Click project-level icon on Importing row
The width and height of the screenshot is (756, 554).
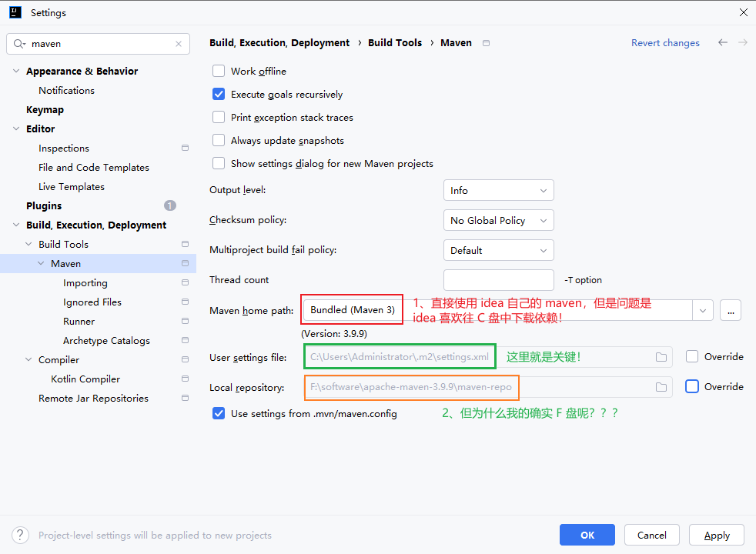(x=185, y=283)
